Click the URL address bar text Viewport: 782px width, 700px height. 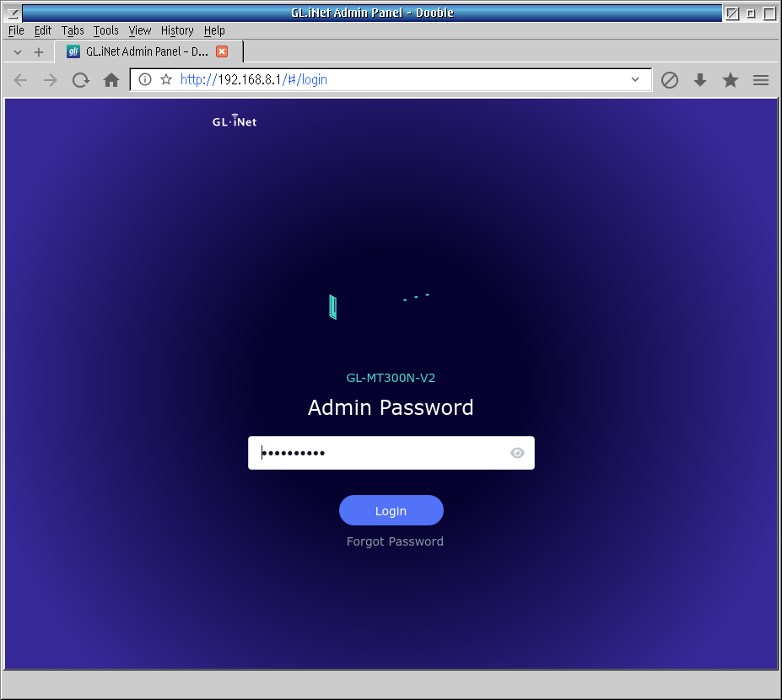click(x=253, y=80)
